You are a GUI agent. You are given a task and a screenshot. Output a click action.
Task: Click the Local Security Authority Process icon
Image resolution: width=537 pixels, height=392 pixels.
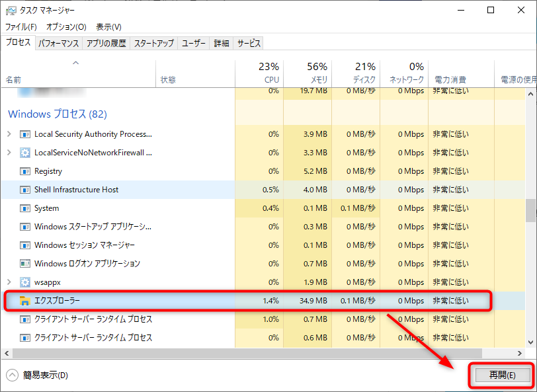pyautogui.click(x=25, y=134)
